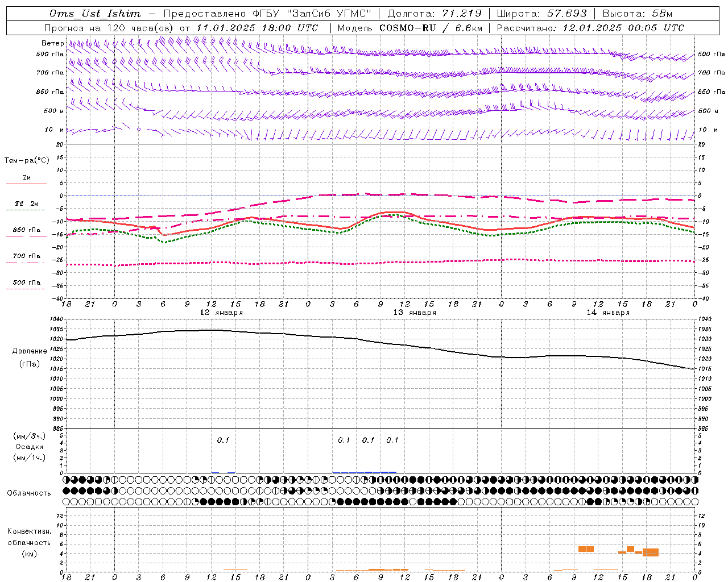Click the Широта: 57.693 field
Viewport: 728px width, 582px height.
pos(541,14)
